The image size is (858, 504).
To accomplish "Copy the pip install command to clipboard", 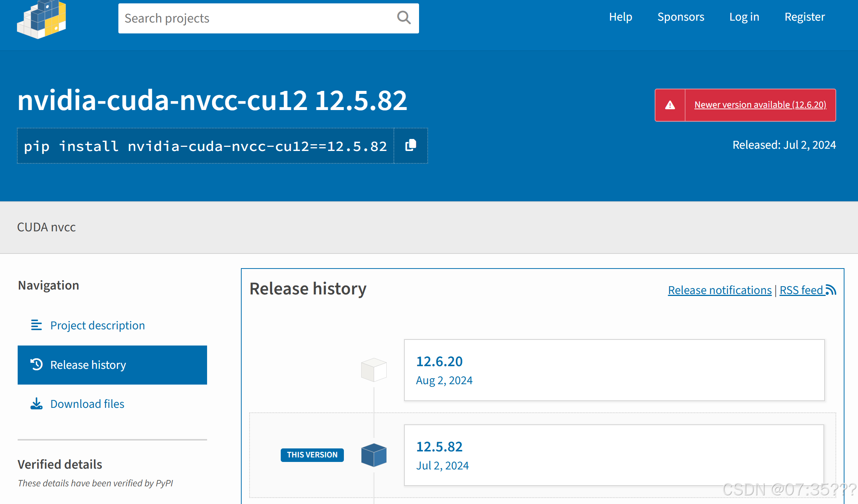I will 410,145.
